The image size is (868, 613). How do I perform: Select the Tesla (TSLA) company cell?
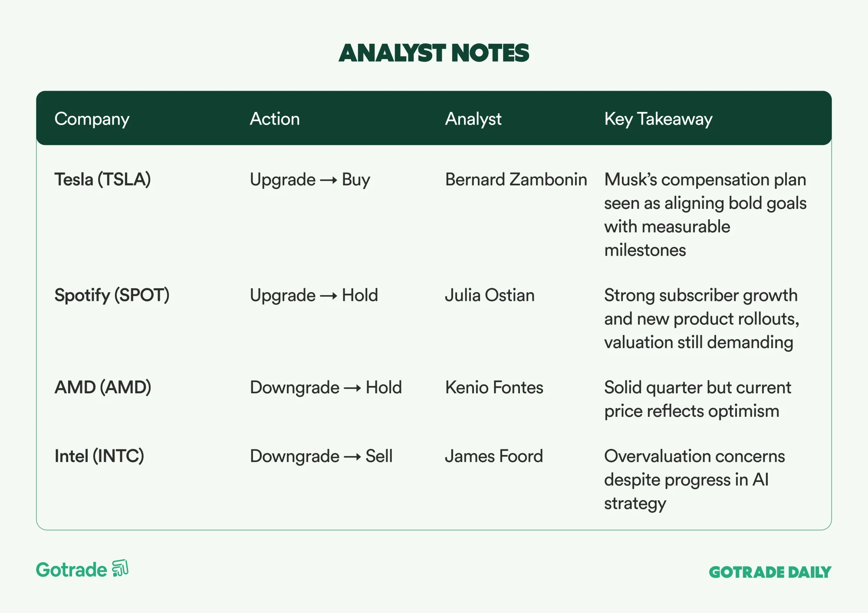[x=102, y=179]
